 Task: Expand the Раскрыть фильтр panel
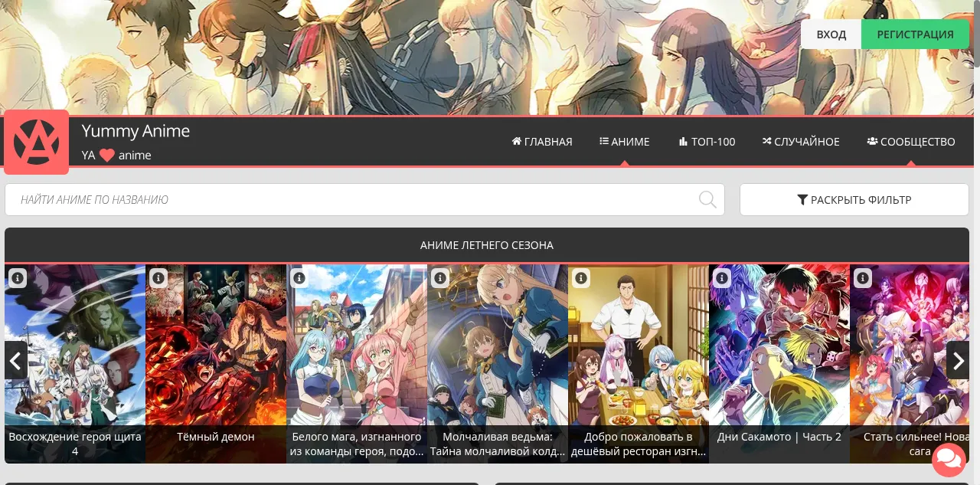point(854,200)
